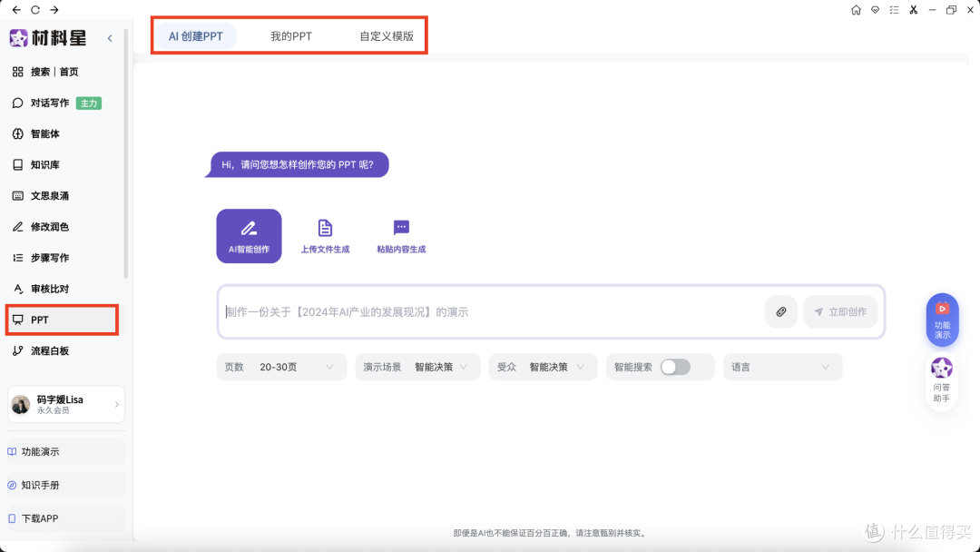Click the sidebar vertical scrollbar
Screen dimensions: 980x552
click(x=125, y=153)
